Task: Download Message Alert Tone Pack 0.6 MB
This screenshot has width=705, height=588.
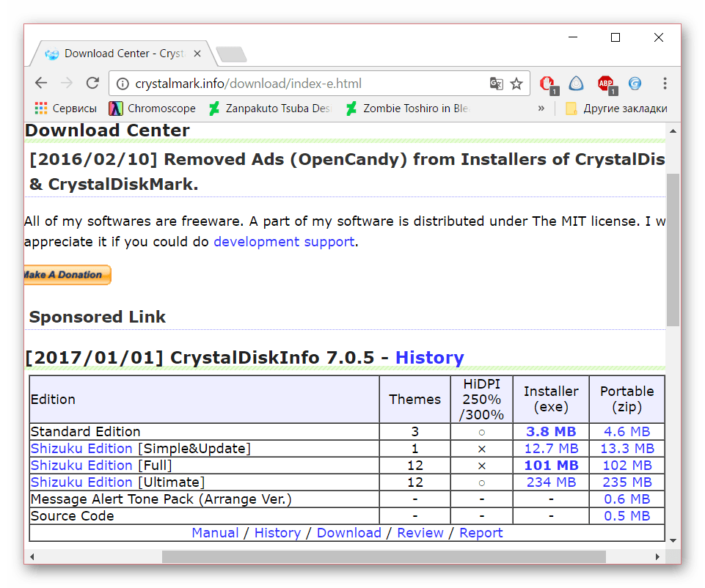Action: tap(627, 499)
